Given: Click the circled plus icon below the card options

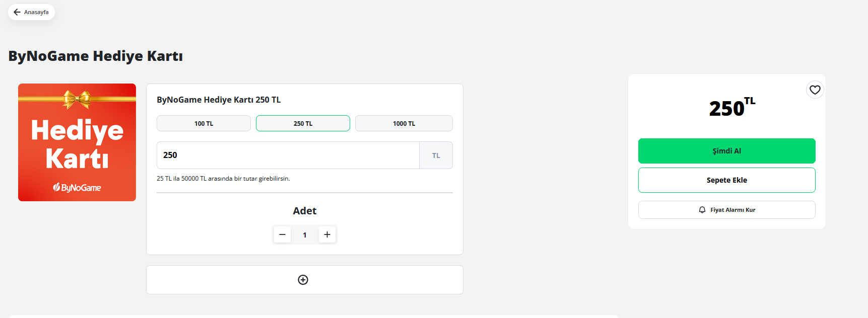Looking at the screenshot, I should click(x=303, y=280).
